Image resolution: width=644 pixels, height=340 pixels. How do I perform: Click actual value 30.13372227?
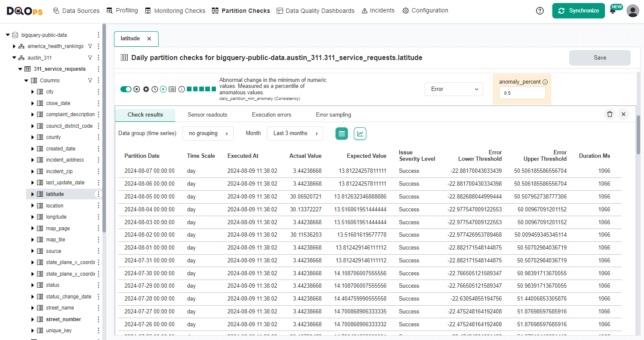[x=306, y=210]
